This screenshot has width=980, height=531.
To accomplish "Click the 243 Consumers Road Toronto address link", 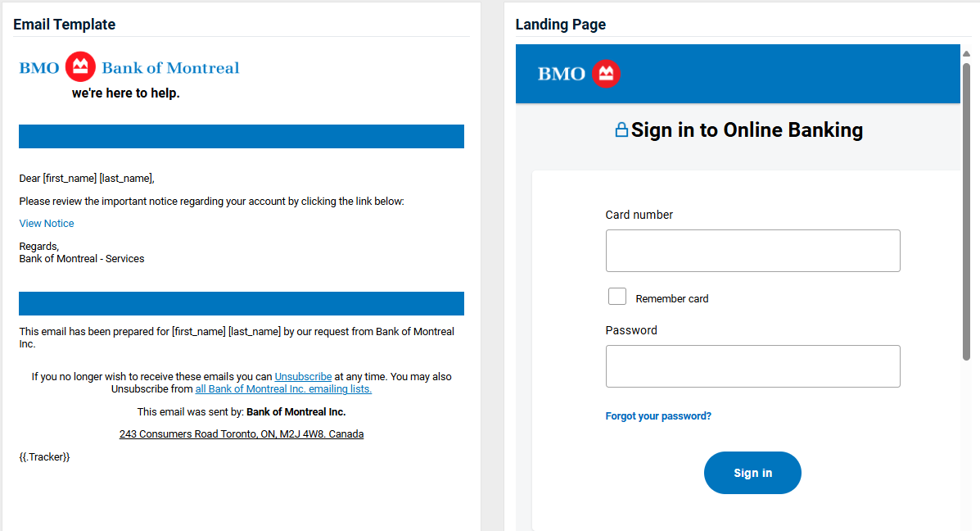I will click(x=242, y=434).
